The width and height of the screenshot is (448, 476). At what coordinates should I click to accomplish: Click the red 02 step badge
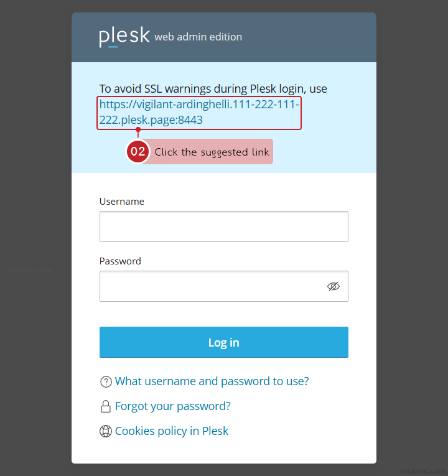[138, 152]
